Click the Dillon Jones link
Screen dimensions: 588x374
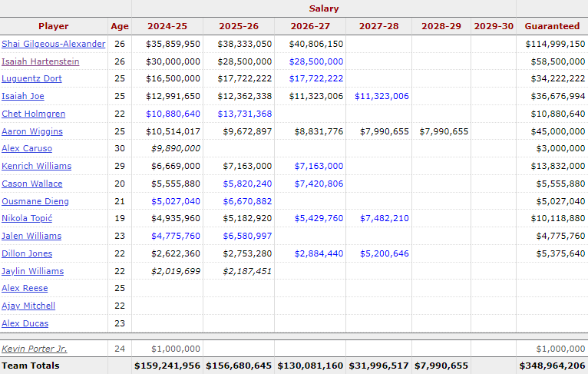pyautogui.click(x=27, y=253)
